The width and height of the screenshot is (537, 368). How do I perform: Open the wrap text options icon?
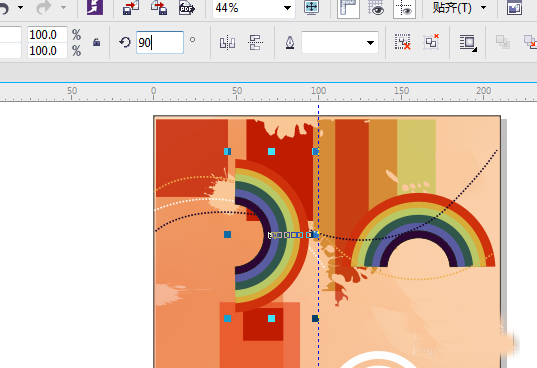pos(468,43)
